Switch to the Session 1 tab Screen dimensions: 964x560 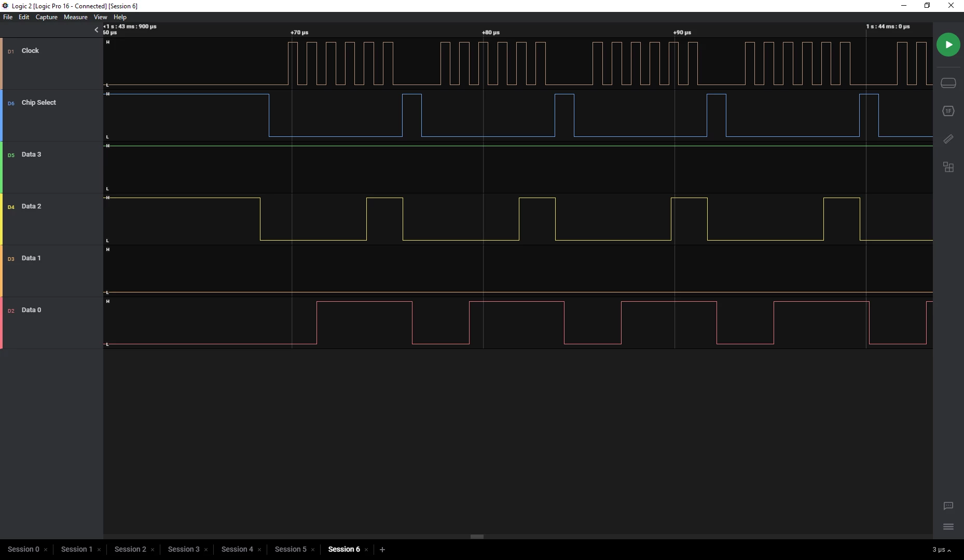coord(77,549)
